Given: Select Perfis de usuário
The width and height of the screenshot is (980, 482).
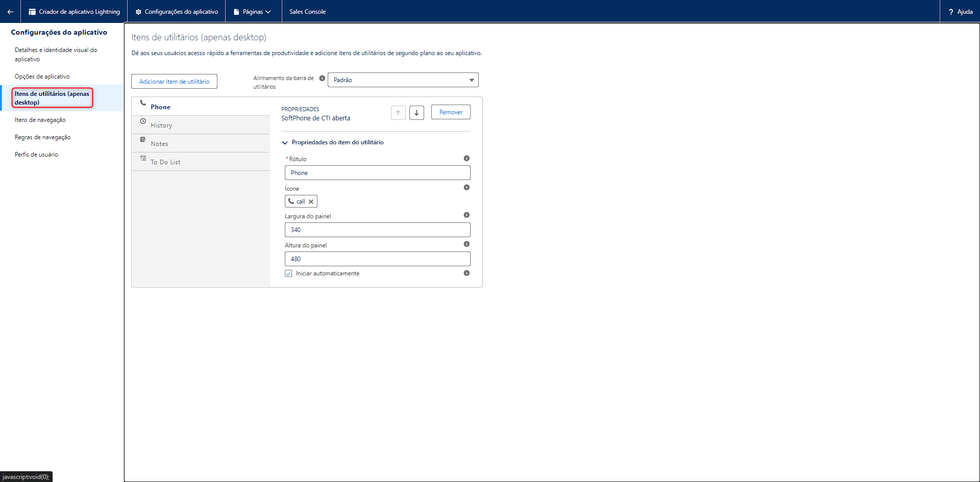Looking at the screenshot, I should click(62, 155).
